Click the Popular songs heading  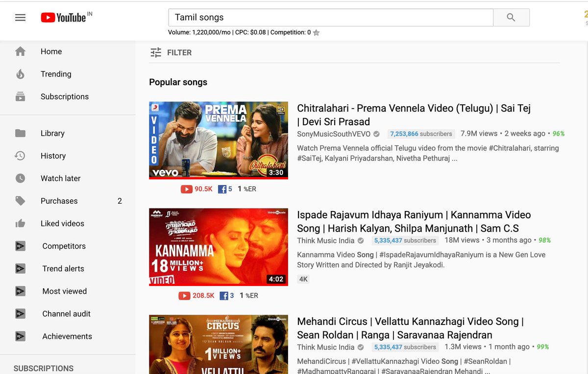click(178, 82)
